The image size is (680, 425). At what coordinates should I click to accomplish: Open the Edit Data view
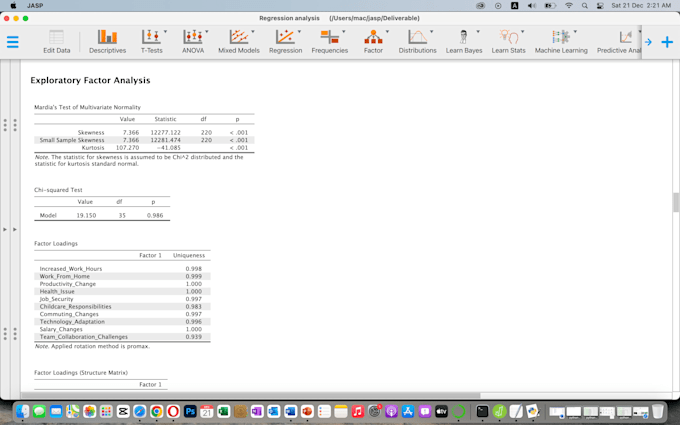click(56, 42)
